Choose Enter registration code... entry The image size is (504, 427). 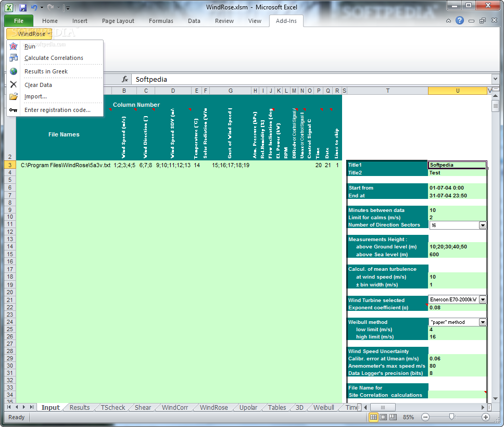(x=55, y=110)
